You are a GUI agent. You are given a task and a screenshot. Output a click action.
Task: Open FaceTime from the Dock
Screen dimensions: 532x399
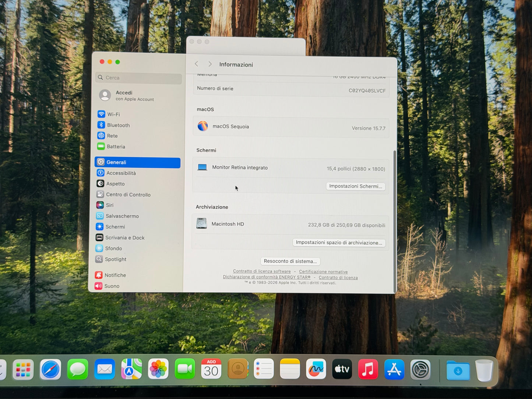(x=185, y=369)
